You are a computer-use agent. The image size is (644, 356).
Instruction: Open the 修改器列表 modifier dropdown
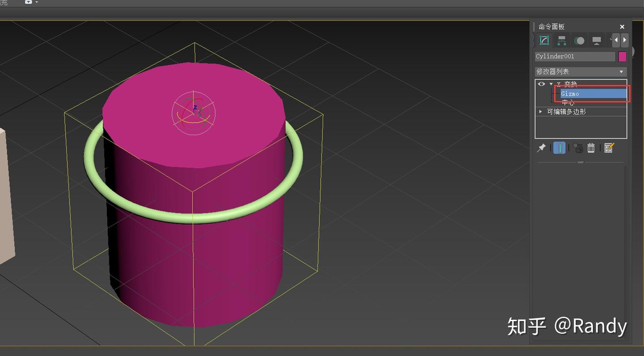[580, 71]
